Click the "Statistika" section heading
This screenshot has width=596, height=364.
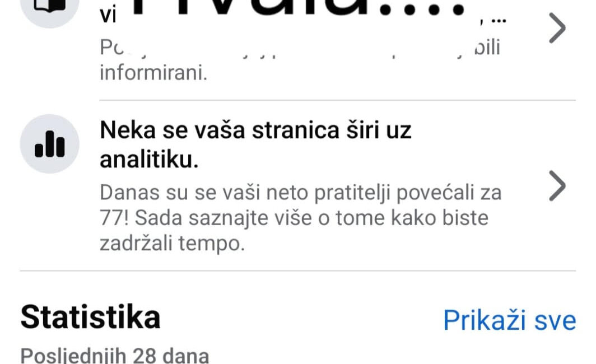point(91,317)
